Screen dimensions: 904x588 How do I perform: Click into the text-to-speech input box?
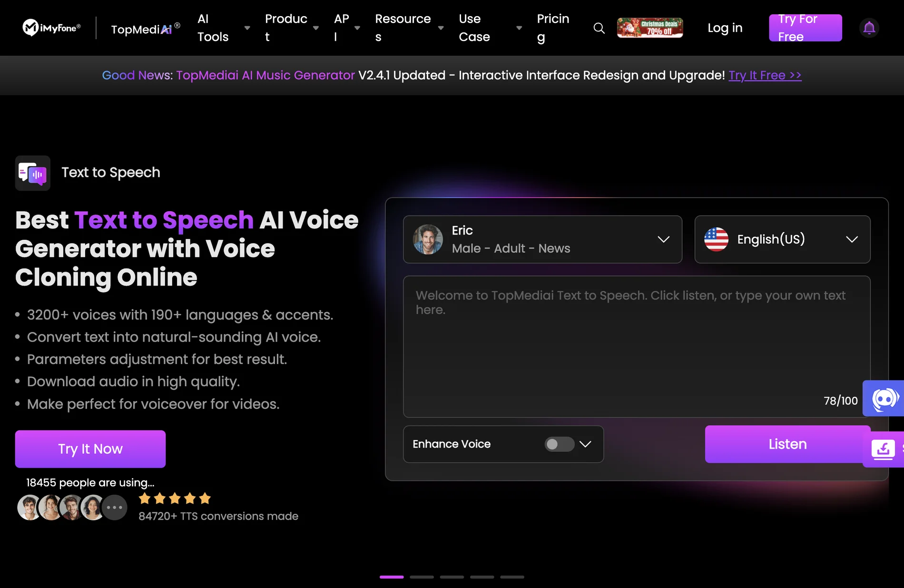tap(637, 346)
